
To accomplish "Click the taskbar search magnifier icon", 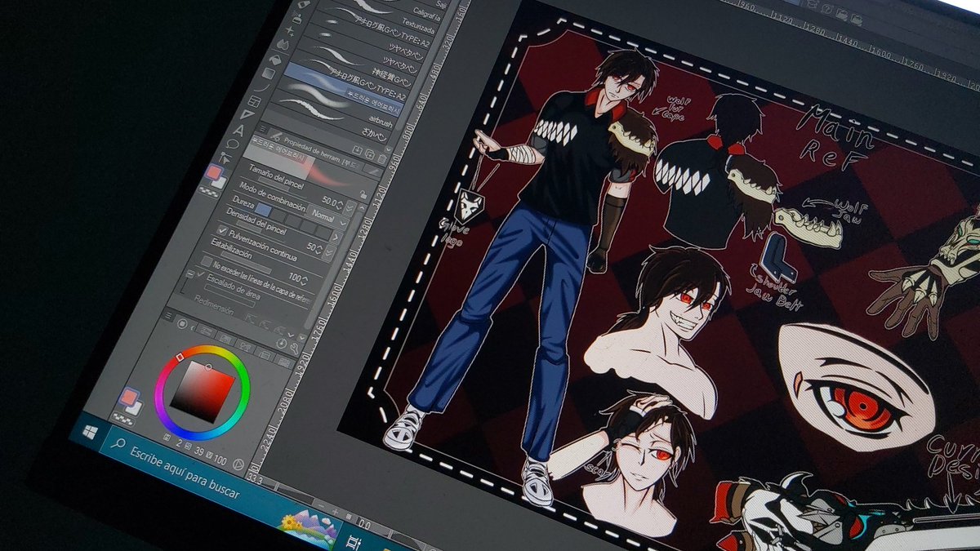I will coord(118,444).
